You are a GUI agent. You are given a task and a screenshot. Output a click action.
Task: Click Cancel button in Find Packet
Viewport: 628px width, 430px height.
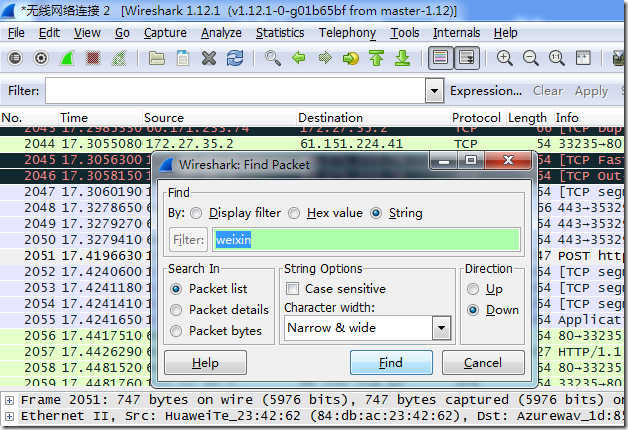(483, 363)
